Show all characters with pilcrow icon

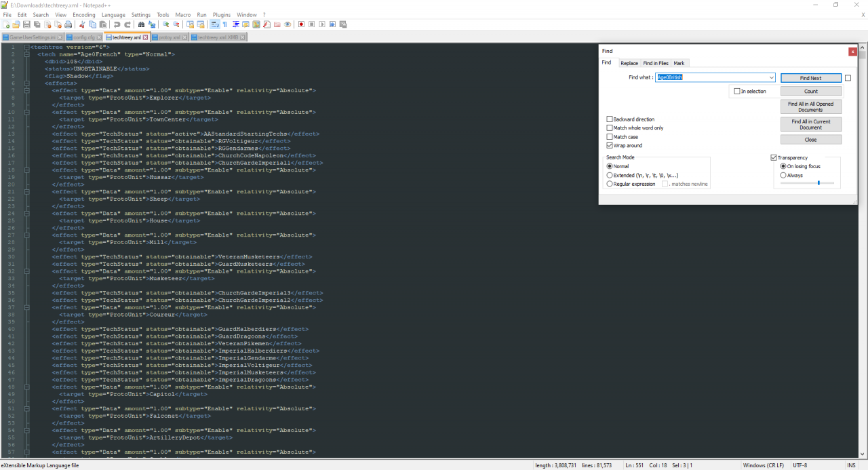pos(225,24)
